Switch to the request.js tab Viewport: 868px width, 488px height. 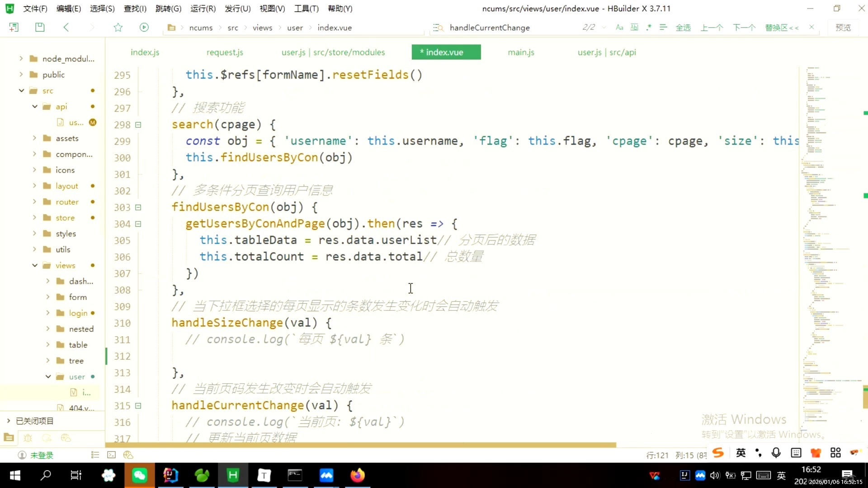pyautogui.click(x=225, y=52)
